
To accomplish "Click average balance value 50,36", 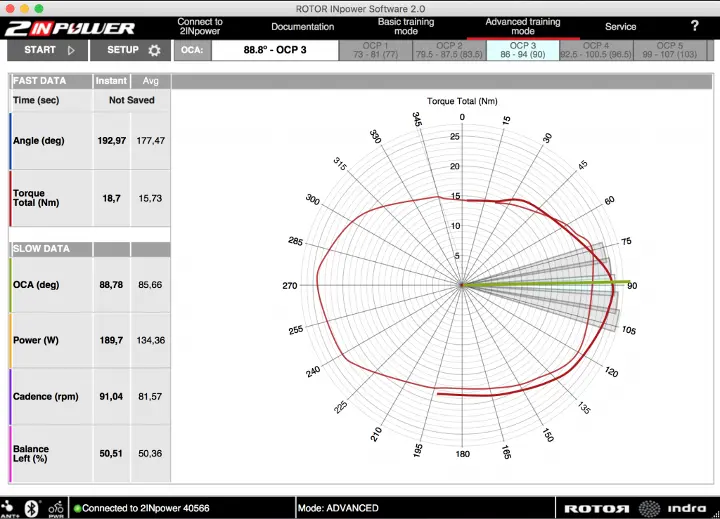I will pyautogui.click(x=150, y=454).
